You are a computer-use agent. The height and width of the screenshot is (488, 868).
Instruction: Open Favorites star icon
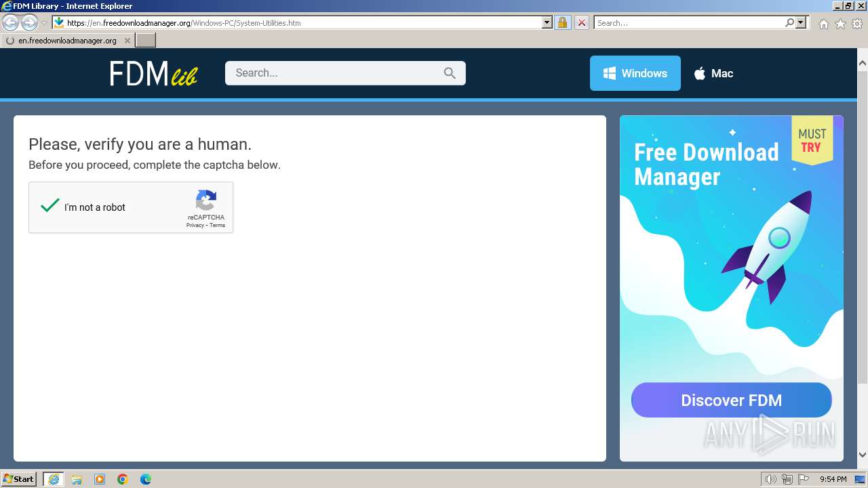coord(840,24)
